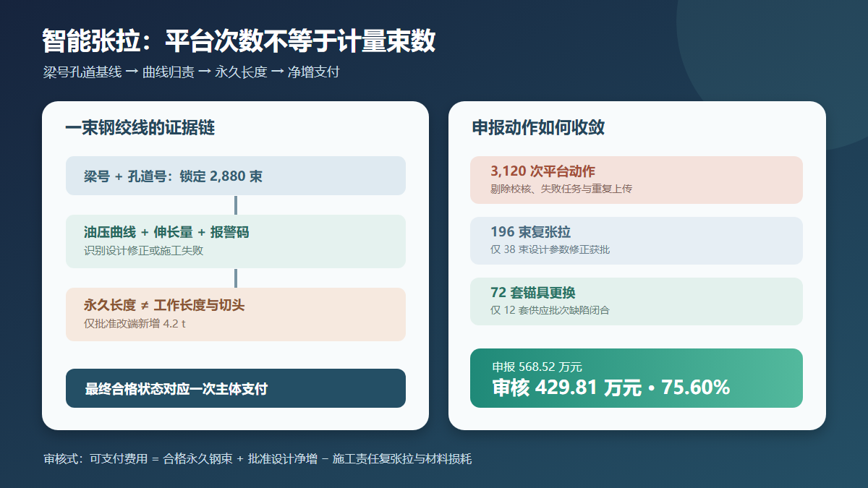Viewport: 868px width, 488px height.
Task: Click the dark bar 最终合格状态对应一次主体支付
Action: [x=236, y=388]
